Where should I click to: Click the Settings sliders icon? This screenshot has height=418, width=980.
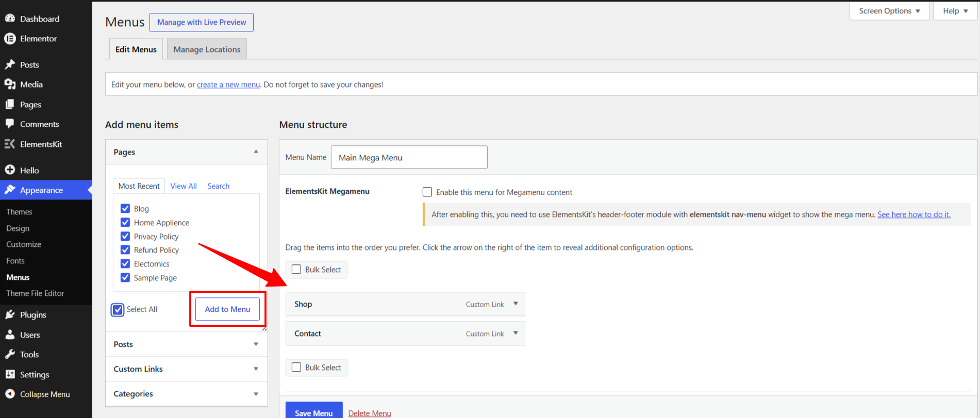(10, 374)
